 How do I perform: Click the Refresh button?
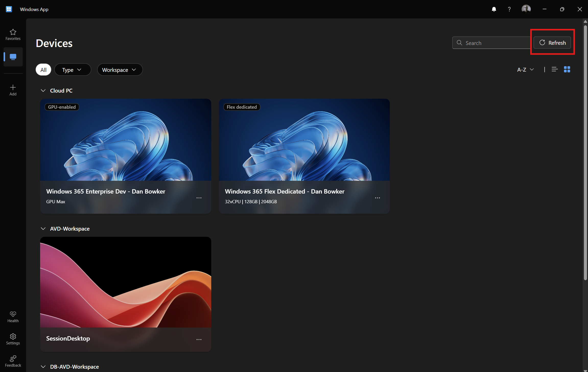(552, 43)
